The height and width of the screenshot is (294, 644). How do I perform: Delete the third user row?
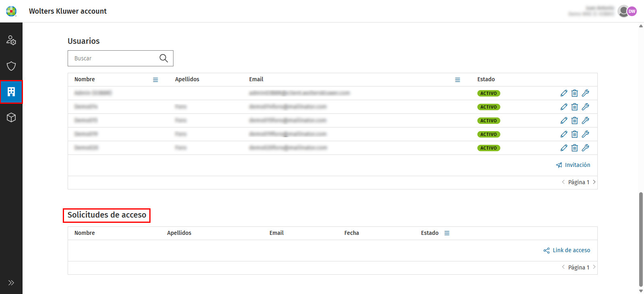[575, 121]
